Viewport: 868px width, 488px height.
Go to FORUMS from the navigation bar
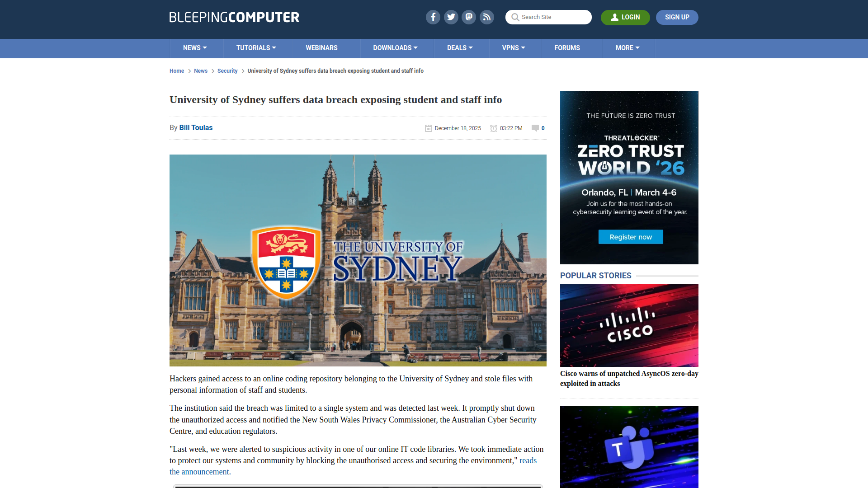pos(567,48)
